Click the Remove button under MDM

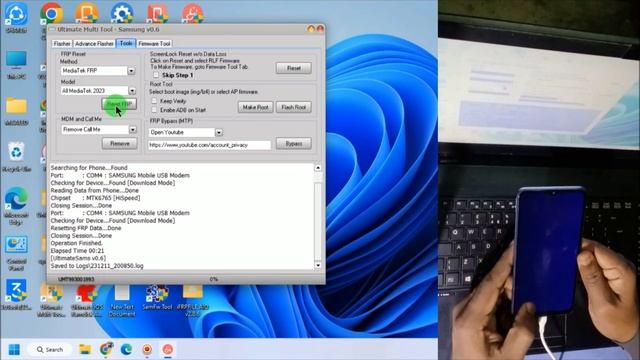pyautogui.click(x=120, y=144)
